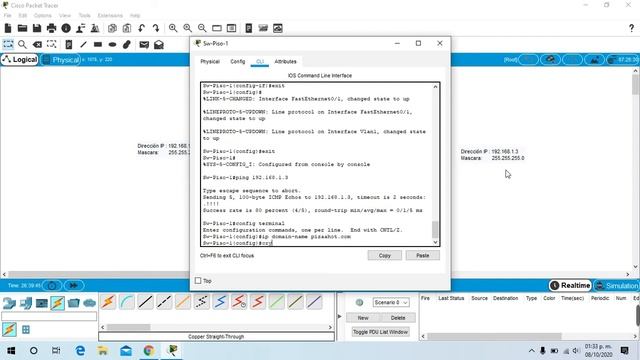This screenshot has width=640, height=360.
Task: Select the Serial DCE cable with clock
Action: click(239, 302)
